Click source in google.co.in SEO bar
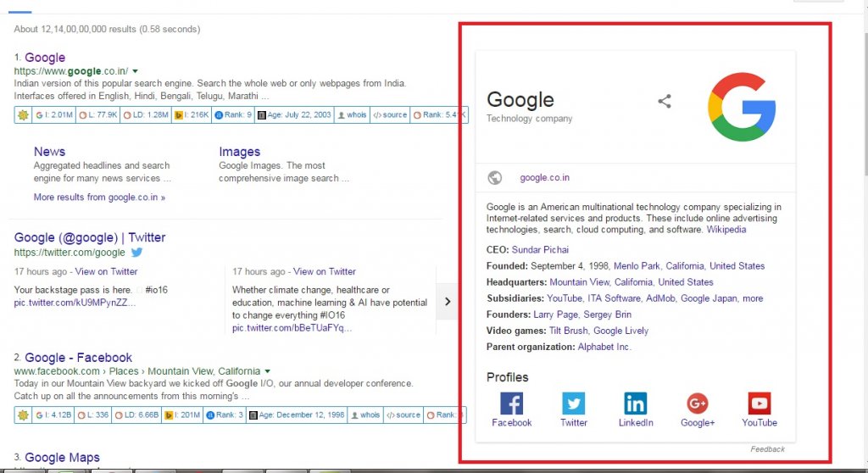Screen dimensions: 868x473 coord(390,115)
